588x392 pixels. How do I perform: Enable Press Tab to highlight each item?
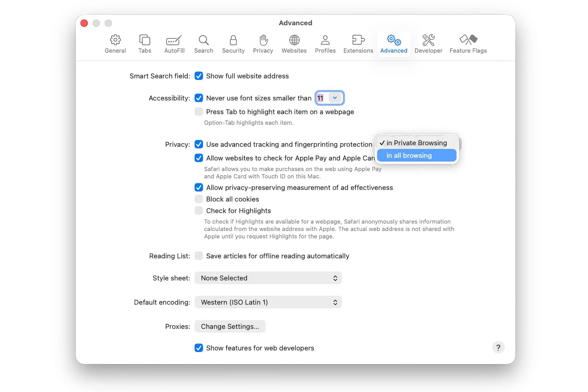199,112
